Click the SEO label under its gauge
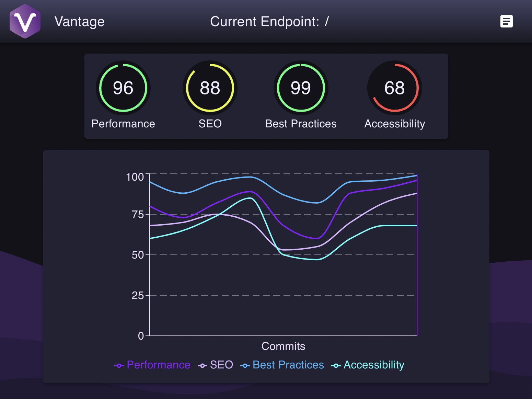532x399 pixels. coord(210,124)
